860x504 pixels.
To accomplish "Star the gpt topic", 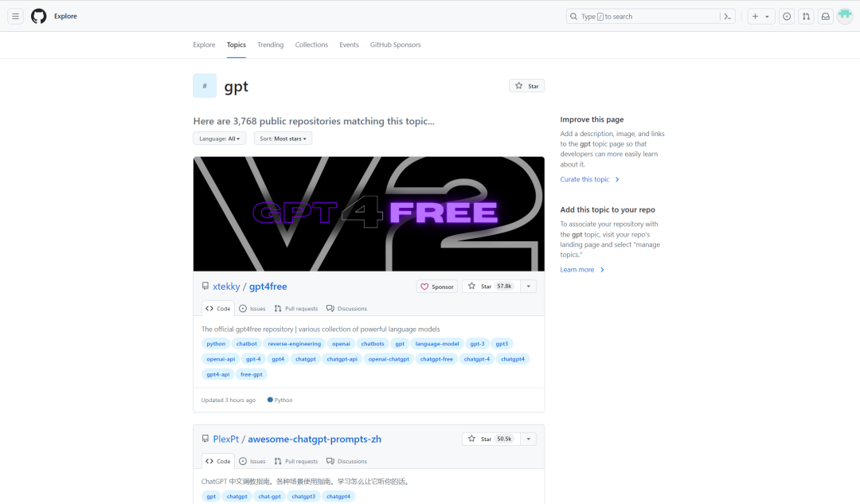I will tap(526, 86).
